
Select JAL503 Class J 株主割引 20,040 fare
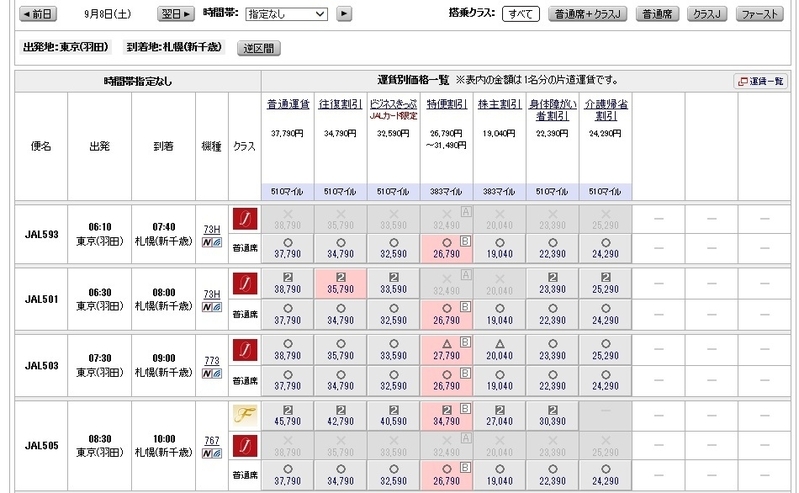[499, 350]
